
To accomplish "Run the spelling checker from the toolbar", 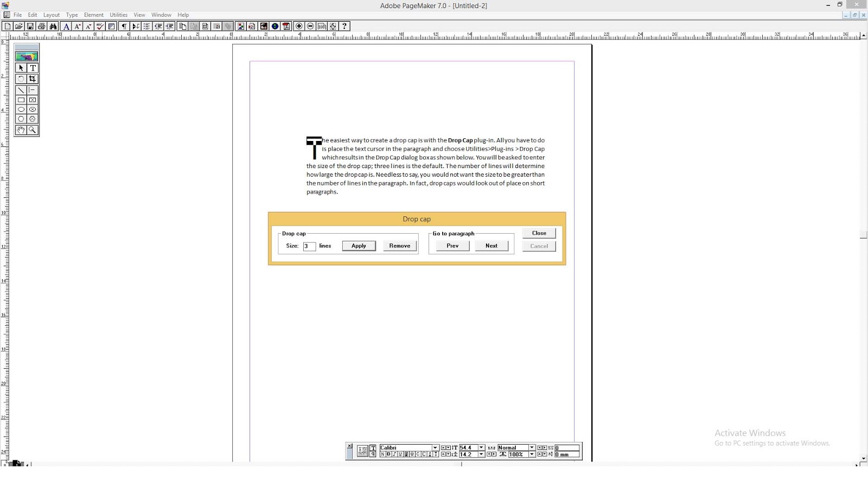I will pyautogui.click(x=99, y=26).
